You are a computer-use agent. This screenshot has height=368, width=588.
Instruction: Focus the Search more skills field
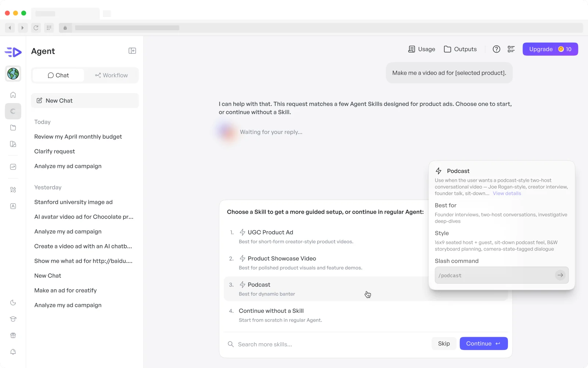pyautogui.click(x=327, y=344)
